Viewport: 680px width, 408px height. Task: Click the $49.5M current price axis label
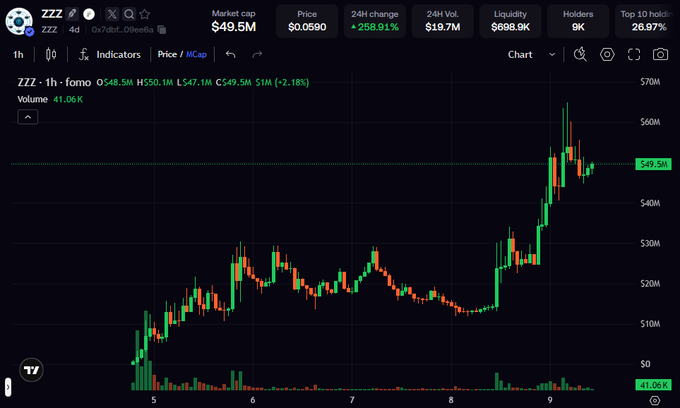[x=653, y=164]
